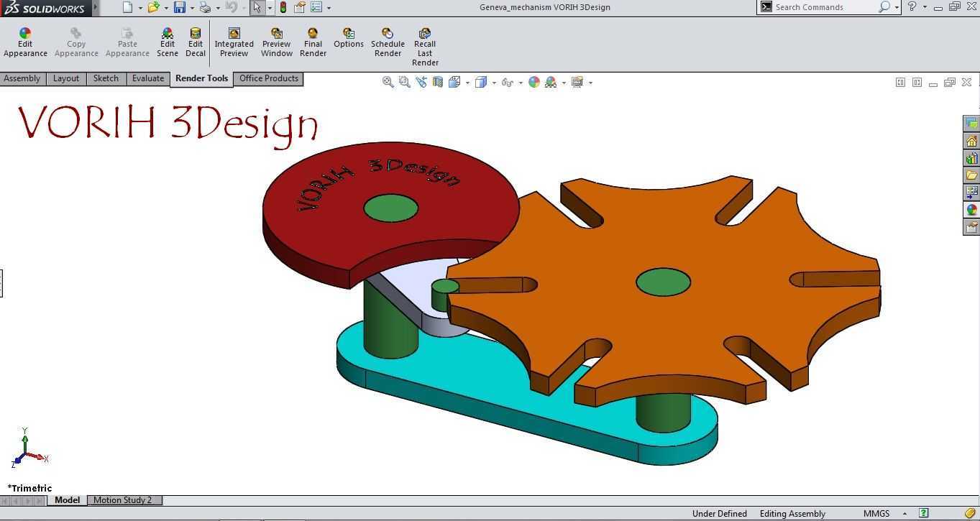Expand the Save dropdown arrow
The image size is (980, 521).
(192, 8)
